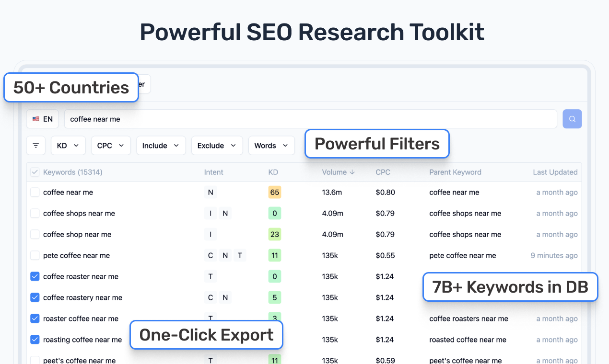Screen dimensions: 609x364
Task: Uncheck the 'roaster coffee near me' checkbox
Action: (35, 318)
